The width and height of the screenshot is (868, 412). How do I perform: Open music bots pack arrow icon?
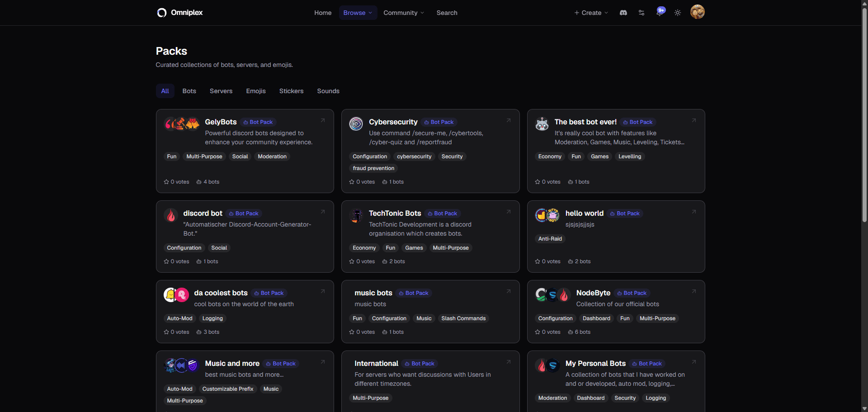[509, 291]
